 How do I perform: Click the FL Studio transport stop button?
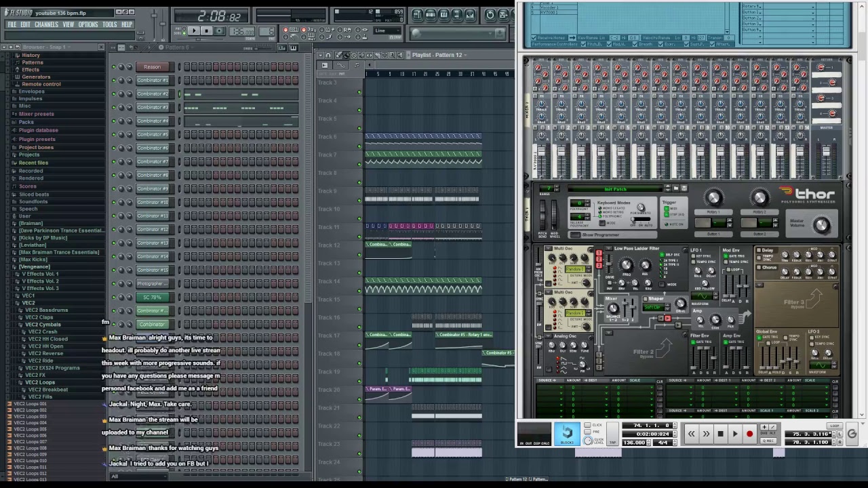click(x=207, y=30)
